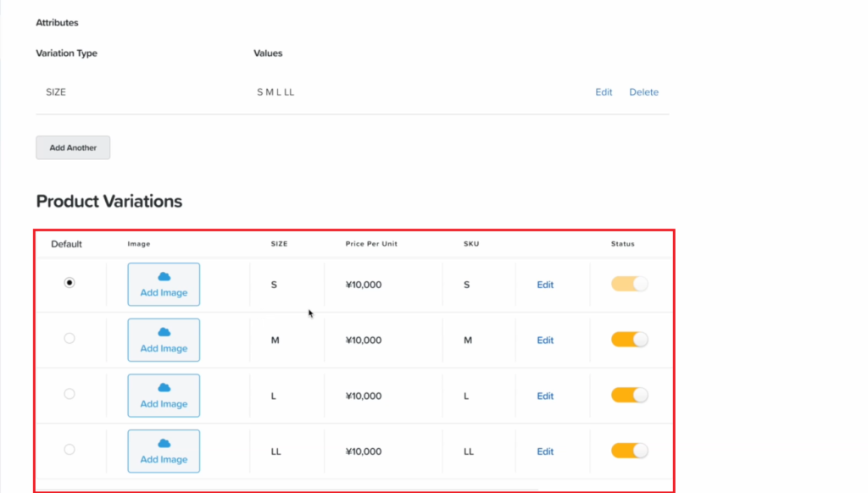Click the SIZE column header
This screenshot has height=493, width=868.
point(279,243)
